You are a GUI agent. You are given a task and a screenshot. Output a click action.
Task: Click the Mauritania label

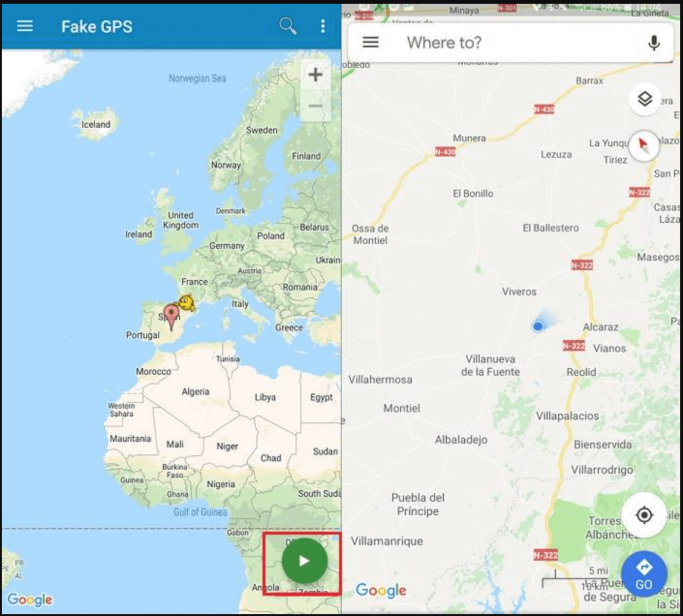[130, 438]
